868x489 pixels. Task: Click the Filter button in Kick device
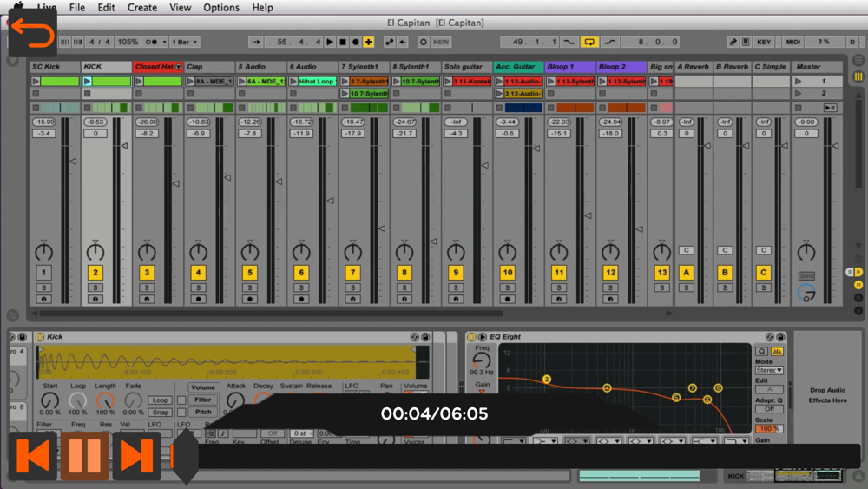click(x=202, y=400)
